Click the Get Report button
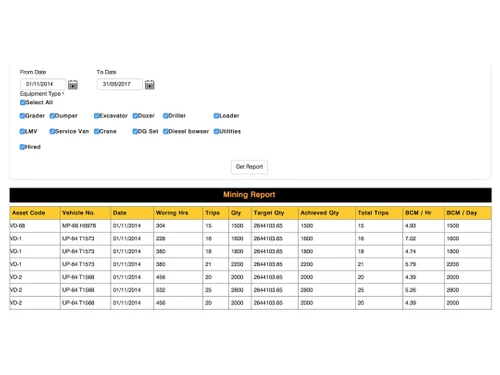Image resolution: width=500 pixels, height=375 pixels. [x=249, y=167]
